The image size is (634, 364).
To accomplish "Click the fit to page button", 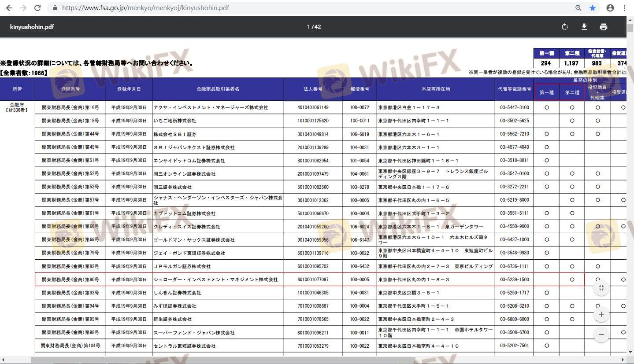I will pos(601,288).
